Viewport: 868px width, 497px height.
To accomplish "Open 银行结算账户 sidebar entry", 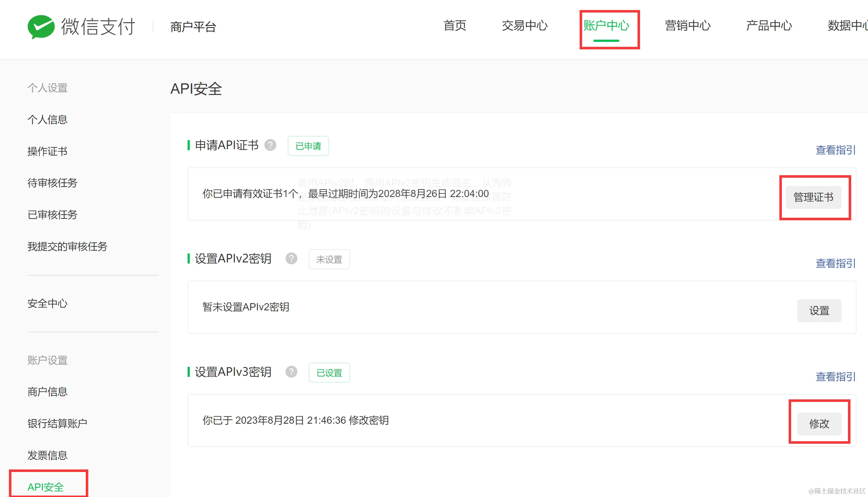I will coord(57,424).
